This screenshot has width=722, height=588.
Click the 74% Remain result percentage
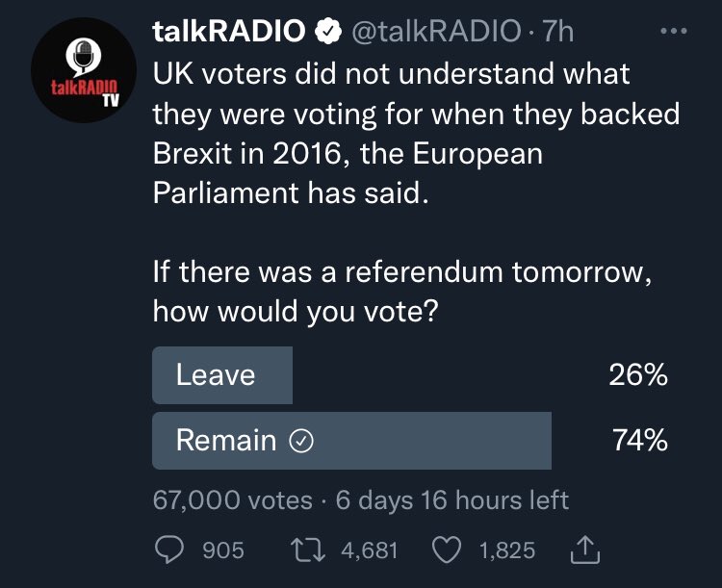pyautogui.click(x=640, y=440)
